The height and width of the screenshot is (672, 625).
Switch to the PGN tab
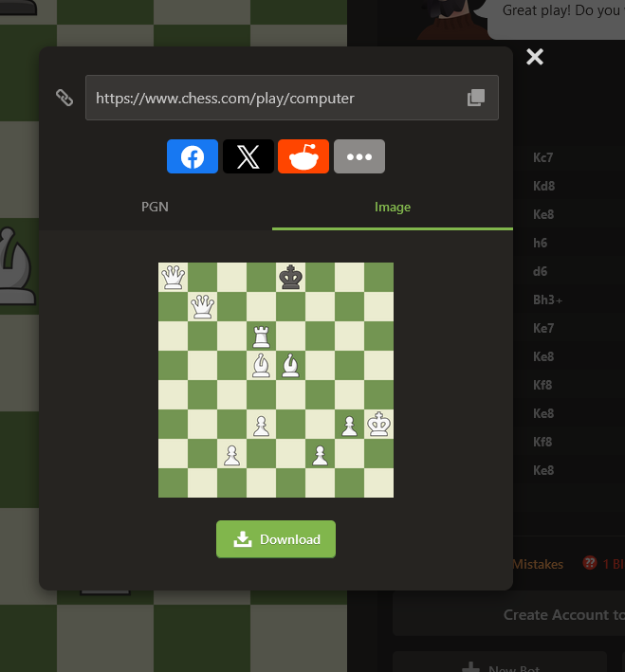tap(155, 207)
